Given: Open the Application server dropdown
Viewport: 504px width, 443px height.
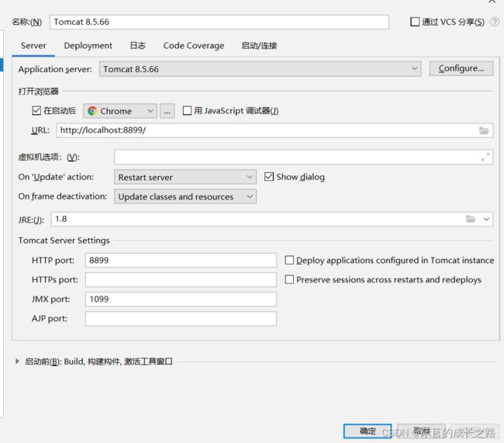Looking at the screenshot, I should tap(260, 69).
